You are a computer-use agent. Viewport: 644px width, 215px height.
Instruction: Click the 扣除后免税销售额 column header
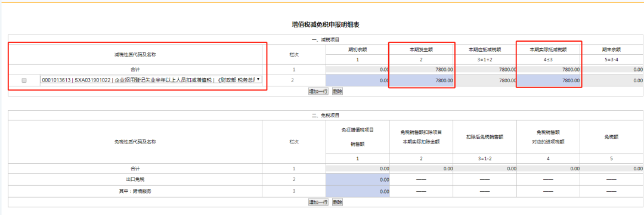click(x=485, y=136)
